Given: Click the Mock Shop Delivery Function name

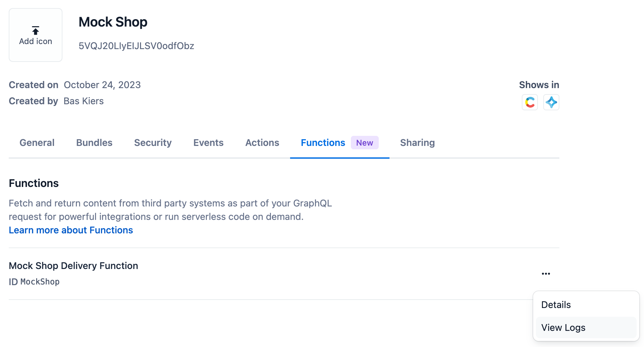Looking at the screenshot, I should (x=73, y=266).
